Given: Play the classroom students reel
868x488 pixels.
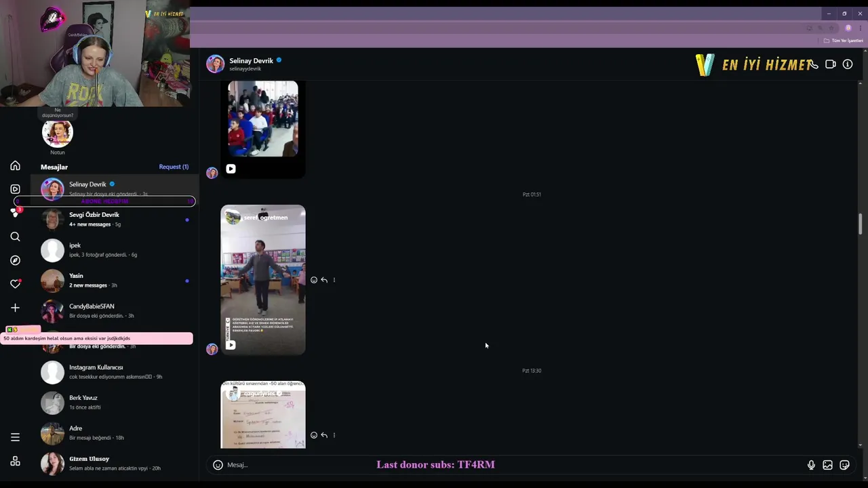Looking at the screenshot, I should tap(231, 169).
